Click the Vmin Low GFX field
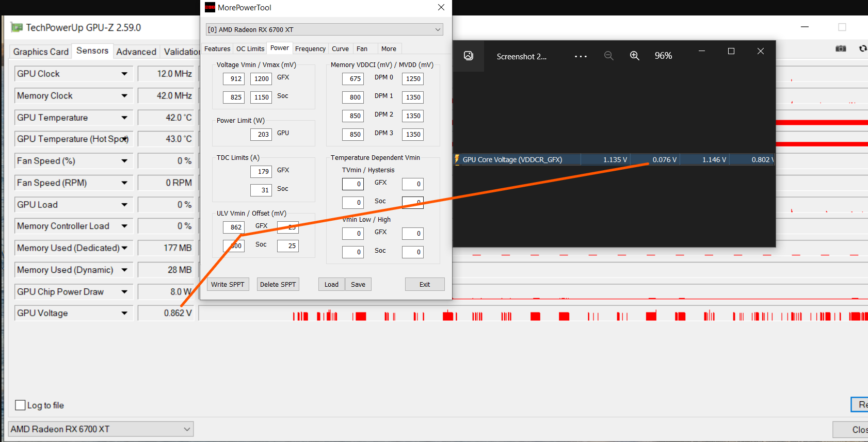Image resolution: width=868 pixels, height=442 pixels. [x=353, y=233]
